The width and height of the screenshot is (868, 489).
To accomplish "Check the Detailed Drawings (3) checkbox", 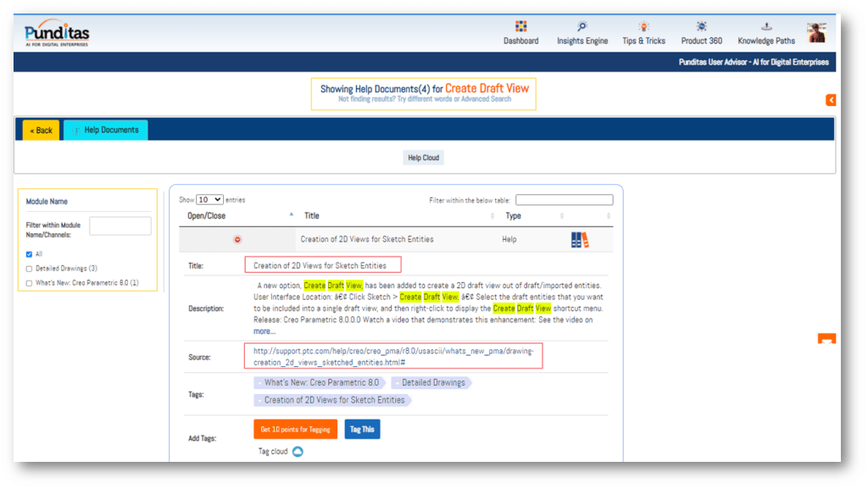I will 30,269.
